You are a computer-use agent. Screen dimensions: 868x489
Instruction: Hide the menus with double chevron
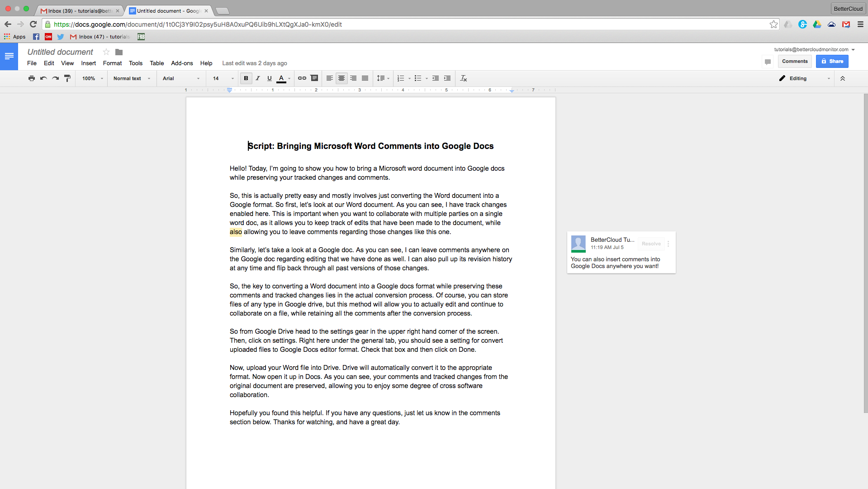point(843,78)
